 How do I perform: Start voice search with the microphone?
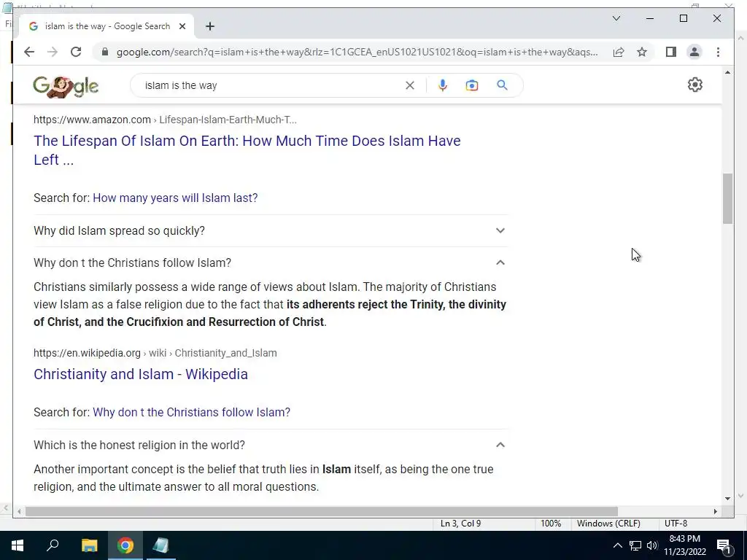(x=443, y=85)
